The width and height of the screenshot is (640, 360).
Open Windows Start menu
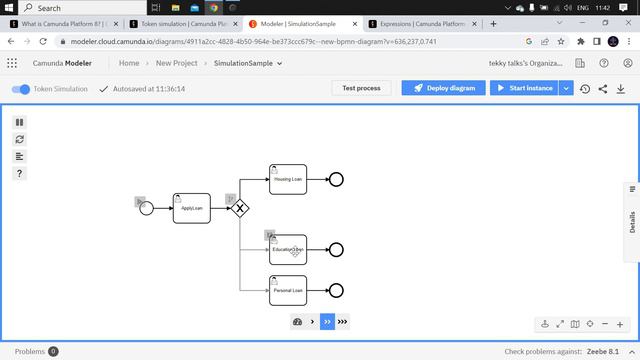pos(9,7)
